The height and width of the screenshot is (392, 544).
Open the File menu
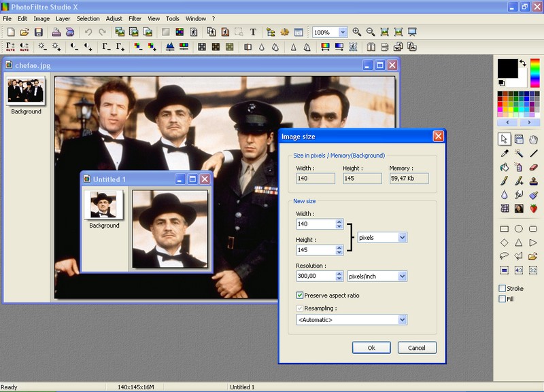coord(7,19)
